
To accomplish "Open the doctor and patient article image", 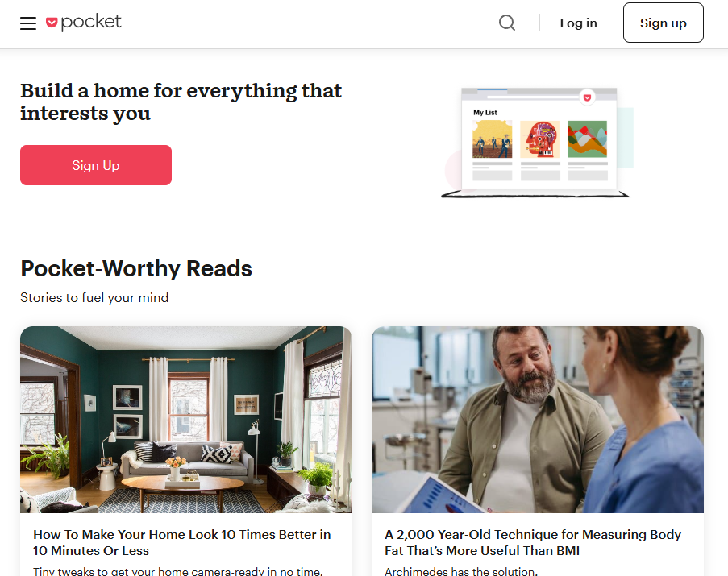I will coord(538,420).
